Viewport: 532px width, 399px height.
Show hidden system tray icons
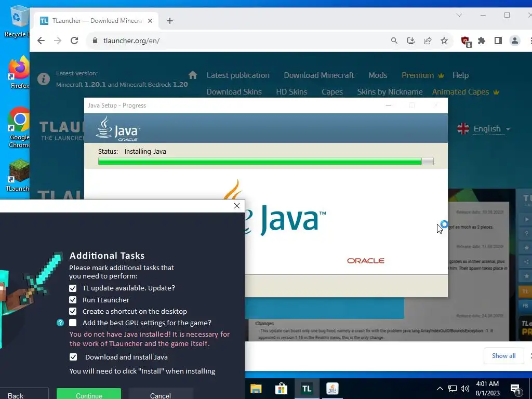[440, 389]
